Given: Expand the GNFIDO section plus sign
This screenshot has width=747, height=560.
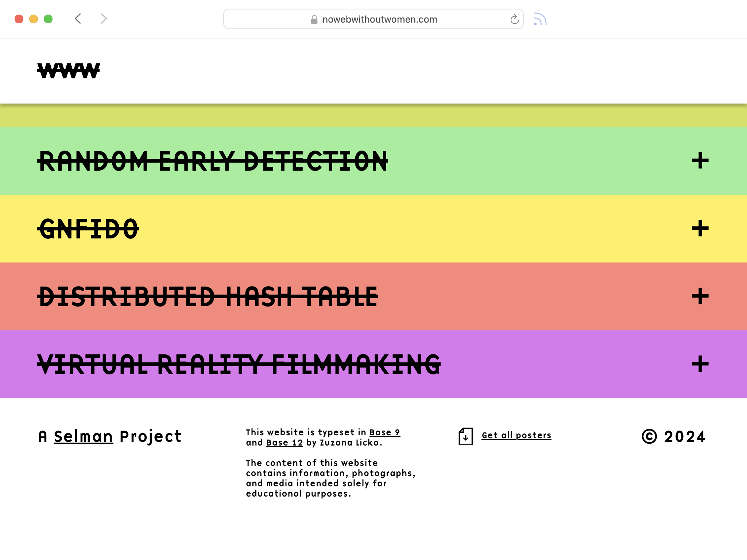Looking at the screenshot, I should tap(700, 229).
